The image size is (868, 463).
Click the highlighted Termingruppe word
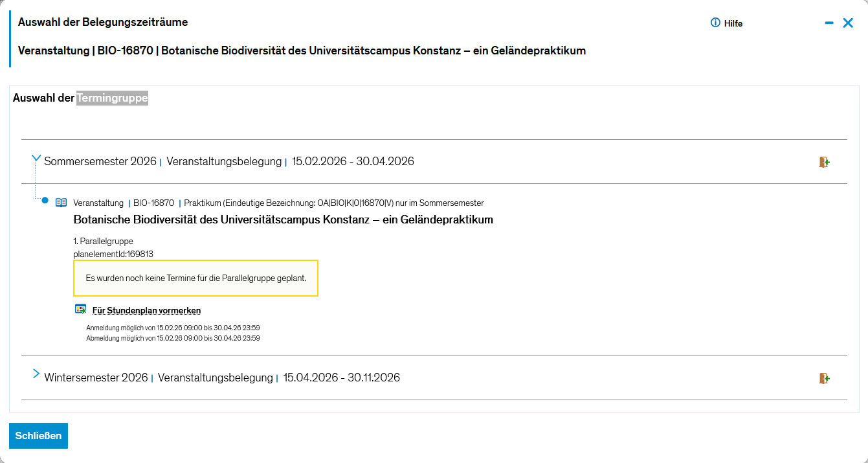(x=112, y=98)
